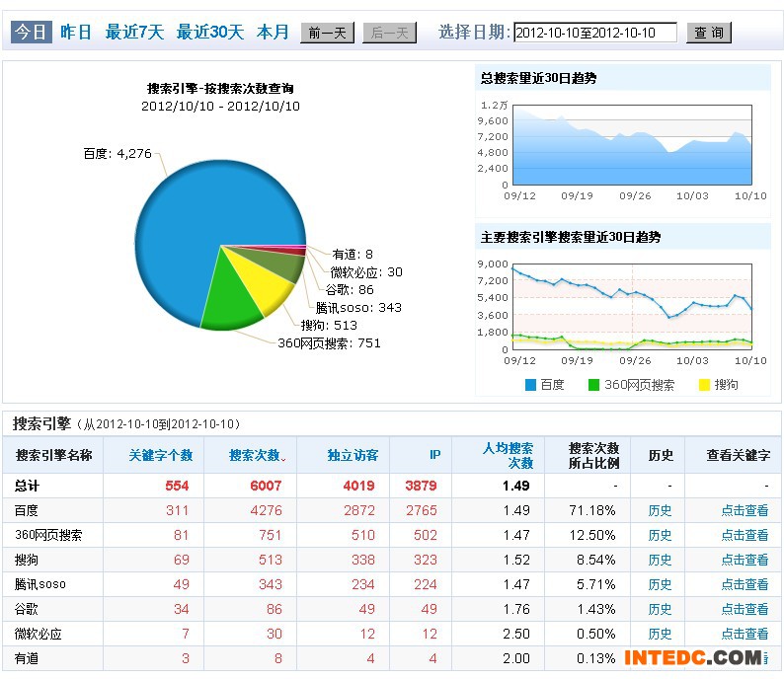Click the 搜狗 yellow legend swatch
Viewport: 784px width, 679px height.
click(x=704, y=385)
